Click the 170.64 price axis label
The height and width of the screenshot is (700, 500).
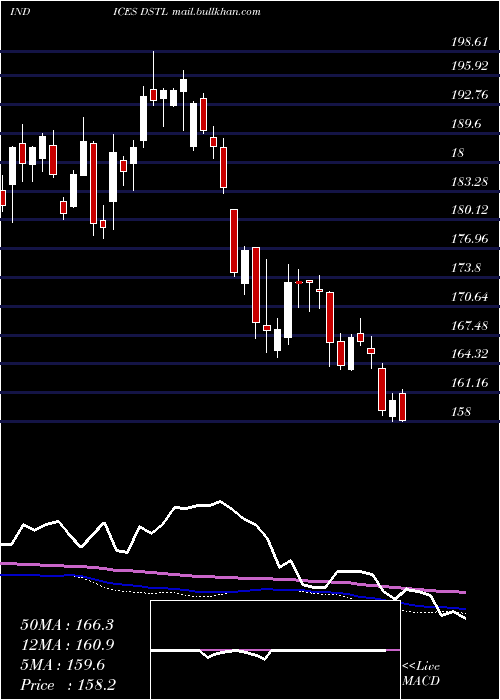coord(469,296)
